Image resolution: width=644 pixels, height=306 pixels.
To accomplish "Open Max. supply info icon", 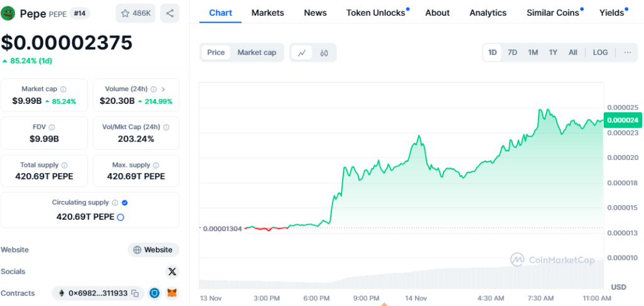I will [156, 165].
